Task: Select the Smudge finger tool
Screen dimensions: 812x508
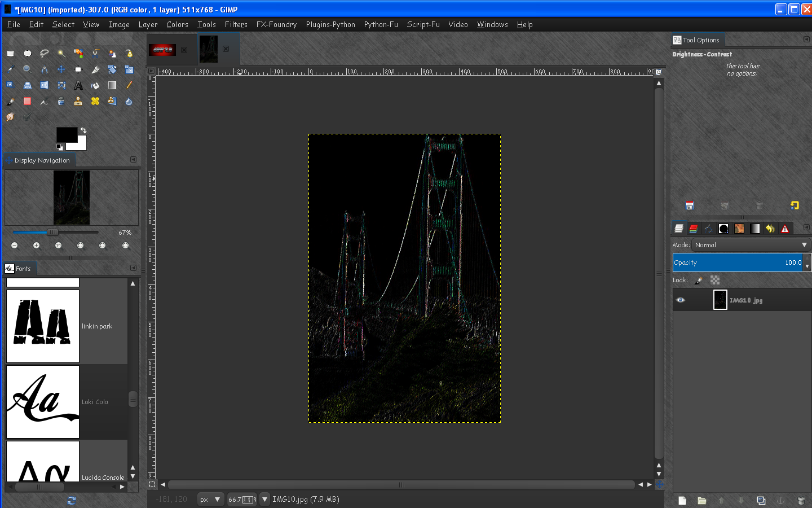Action: coord(10,117)
